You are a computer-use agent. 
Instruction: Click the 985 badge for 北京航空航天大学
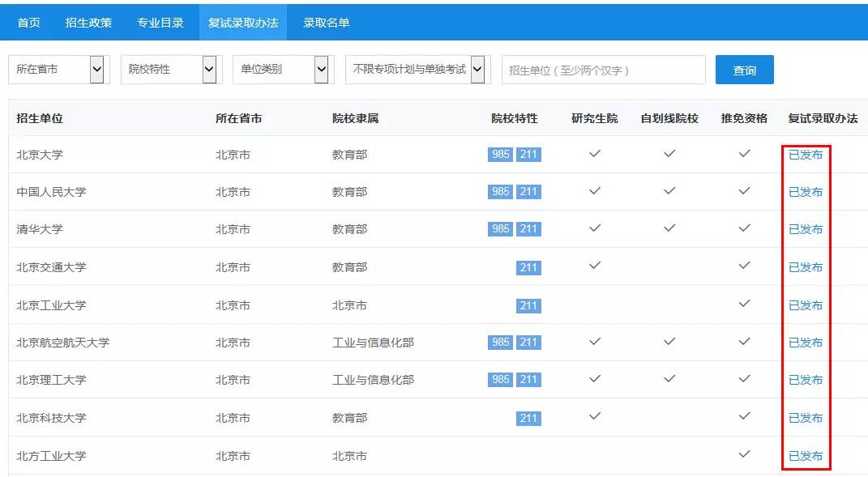pos(500,342)
